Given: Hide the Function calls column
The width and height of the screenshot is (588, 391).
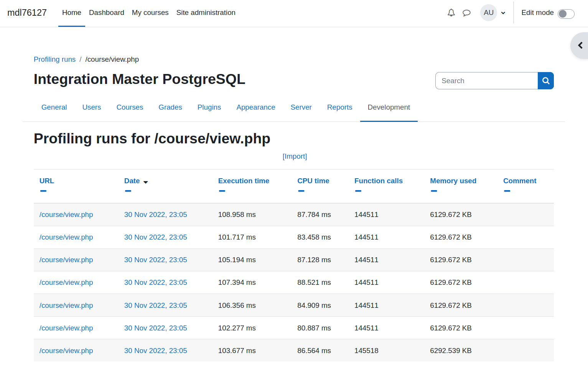Looking at the screenshot, I should coord(358,191).
